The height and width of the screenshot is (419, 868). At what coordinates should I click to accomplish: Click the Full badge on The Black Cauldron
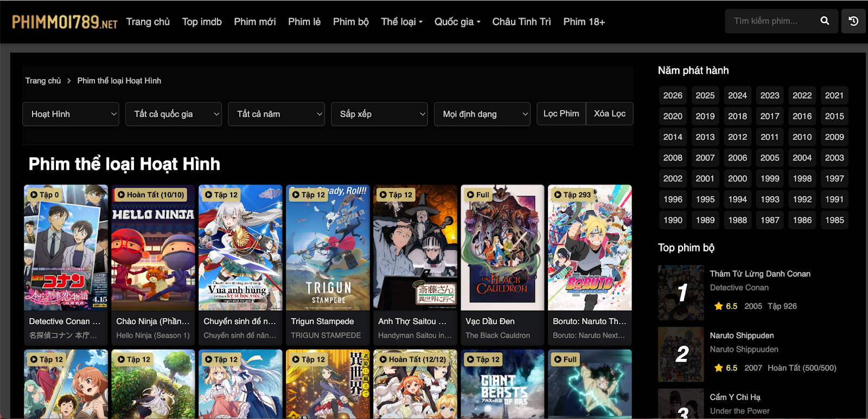pyautogui.click(x=478, y=195)
